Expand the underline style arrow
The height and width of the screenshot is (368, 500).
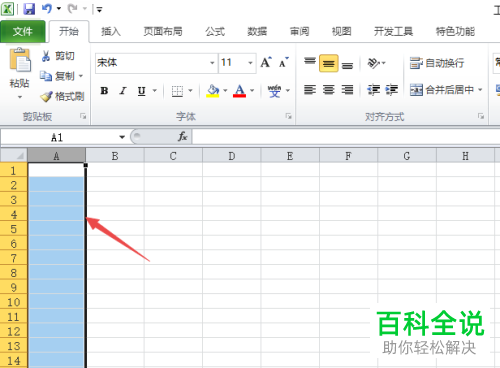pos(155,90)
